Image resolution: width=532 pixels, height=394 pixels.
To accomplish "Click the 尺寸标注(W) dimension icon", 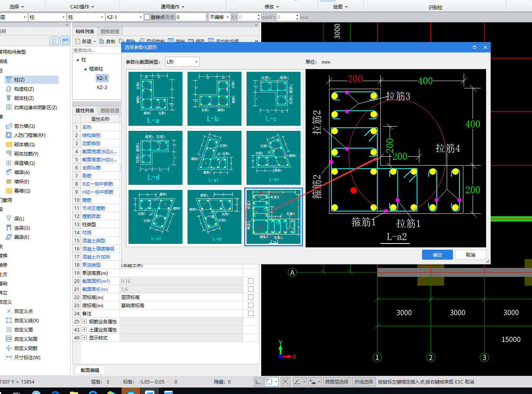I will click(x=8, y=358).
